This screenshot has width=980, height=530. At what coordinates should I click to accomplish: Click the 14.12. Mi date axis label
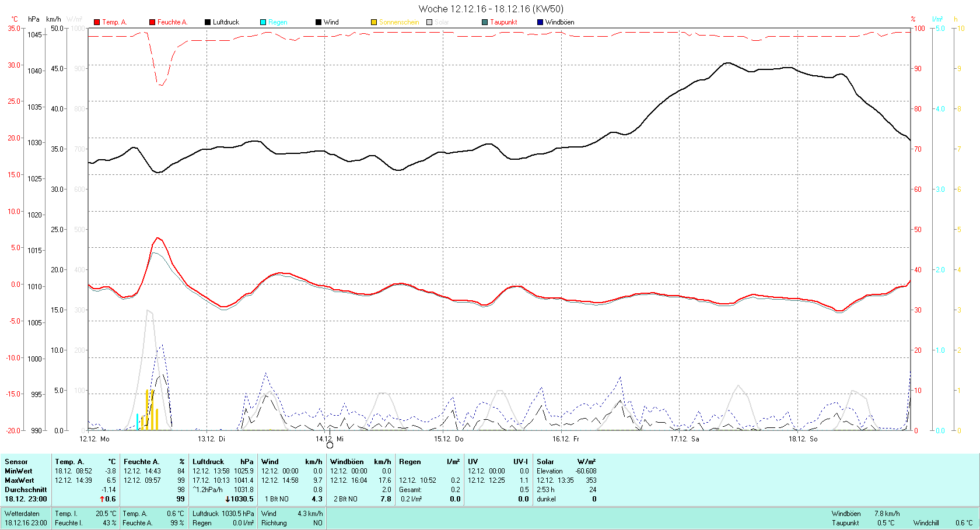point(330,439)
